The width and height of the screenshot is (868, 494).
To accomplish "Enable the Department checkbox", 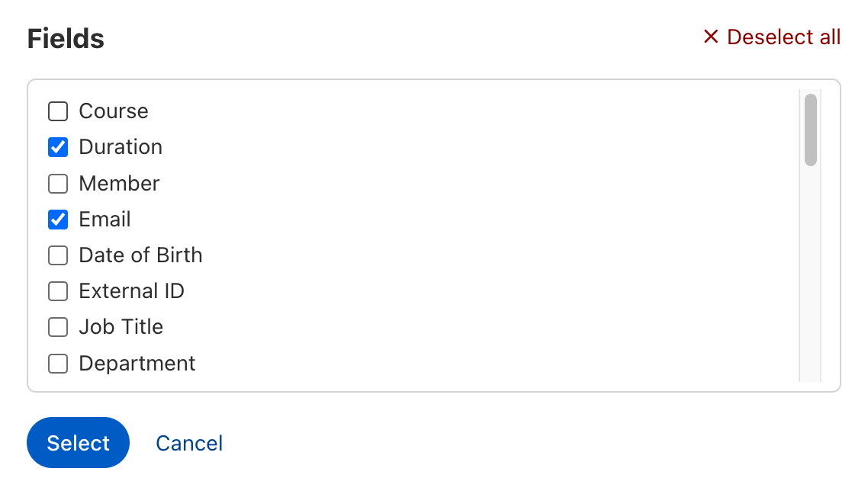I will click(58, 364).
